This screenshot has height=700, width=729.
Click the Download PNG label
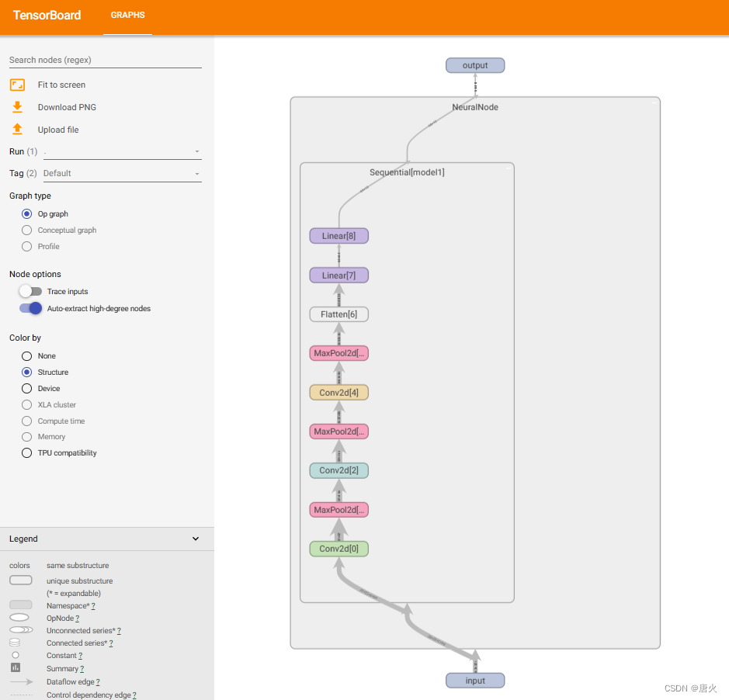click(x=67, y=107)
